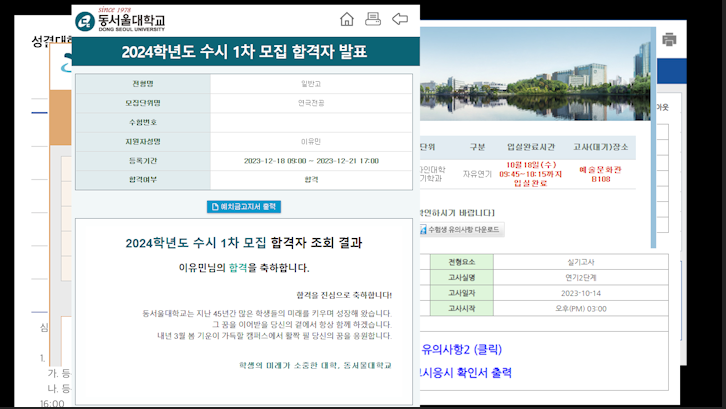Click the home icon in Dong Seoul header
The height and width of the screenshot is (409, 726).
[346, 19]
